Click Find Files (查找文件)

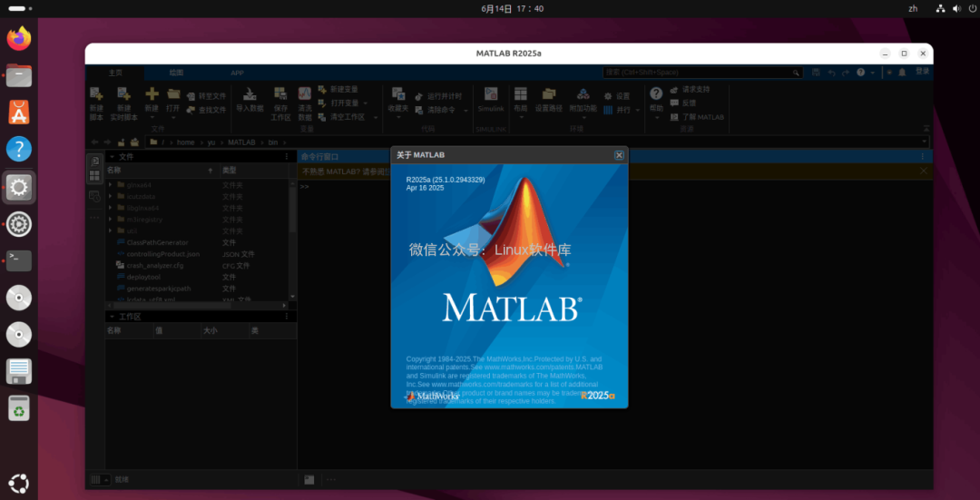206,110
